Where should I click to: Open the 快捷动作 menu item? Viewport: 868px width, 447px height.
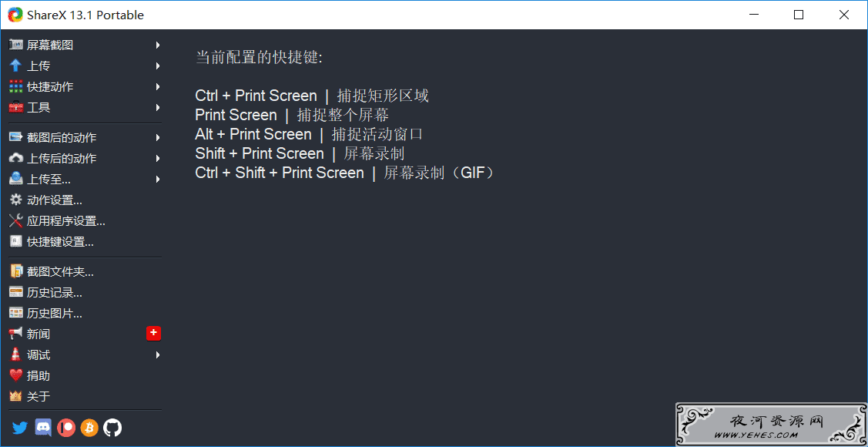pos(85,87)
